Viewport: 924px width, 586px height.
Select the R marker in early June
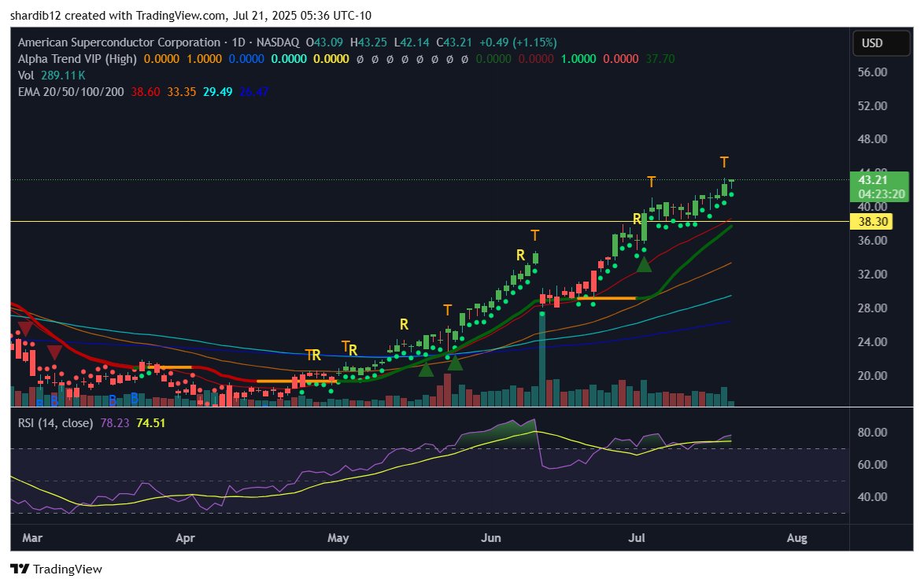click(520, 255)
